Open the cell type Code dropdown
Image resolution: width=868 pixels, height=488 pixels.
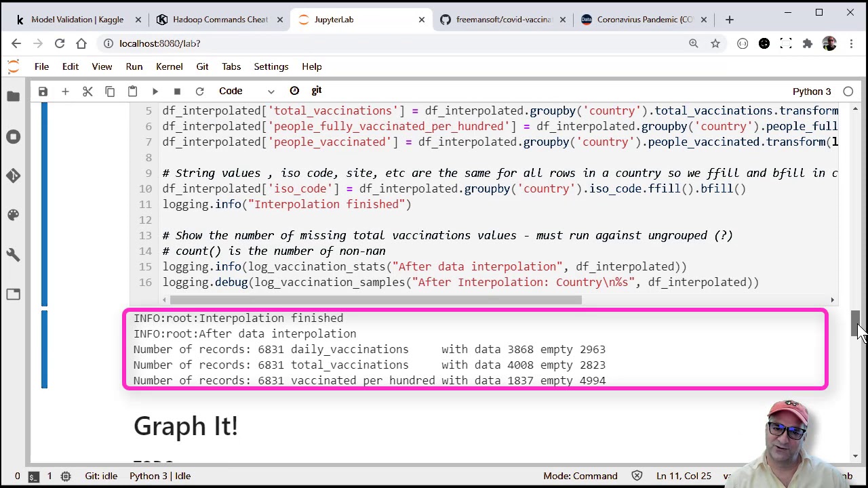pyautogui.click(x=246, y=91)
